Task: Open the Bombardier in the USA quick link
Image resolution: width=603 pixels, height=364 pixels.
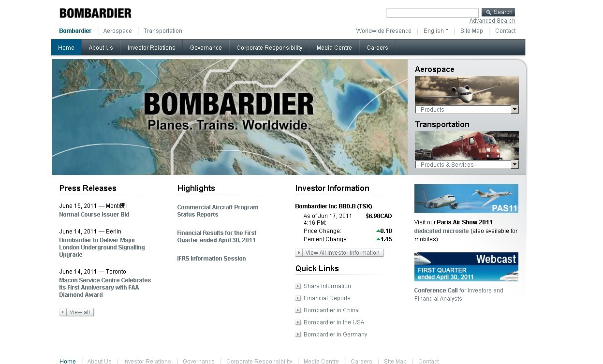Action: pos(334,322)
